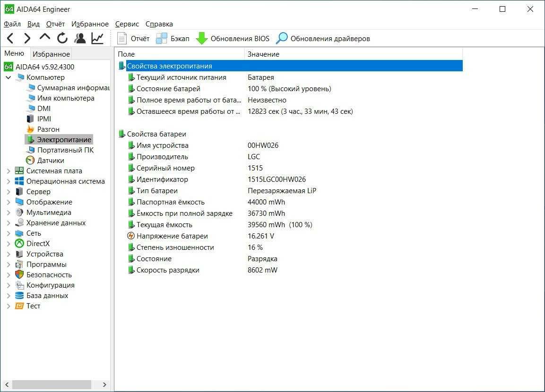
Task: Click the Тест benchmark icon
Action: click(19, 306)
